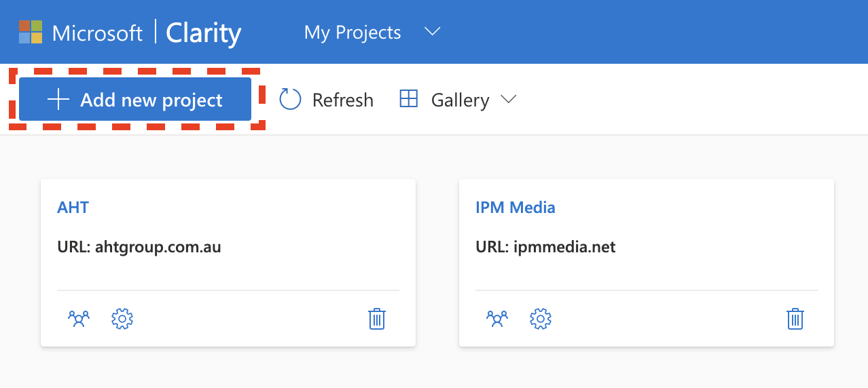Open the My Projects menu
868x388 pixels.
[x=352, y=32]
